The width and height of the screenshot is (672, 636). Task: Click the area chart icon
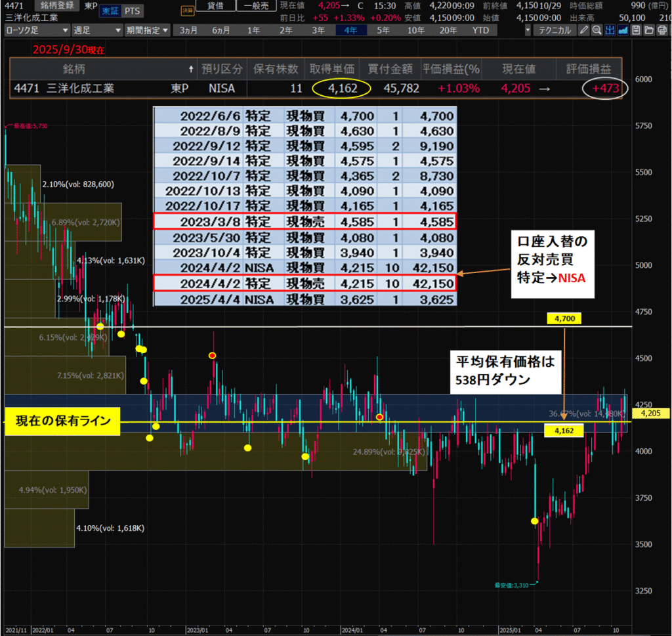[622, 30]
